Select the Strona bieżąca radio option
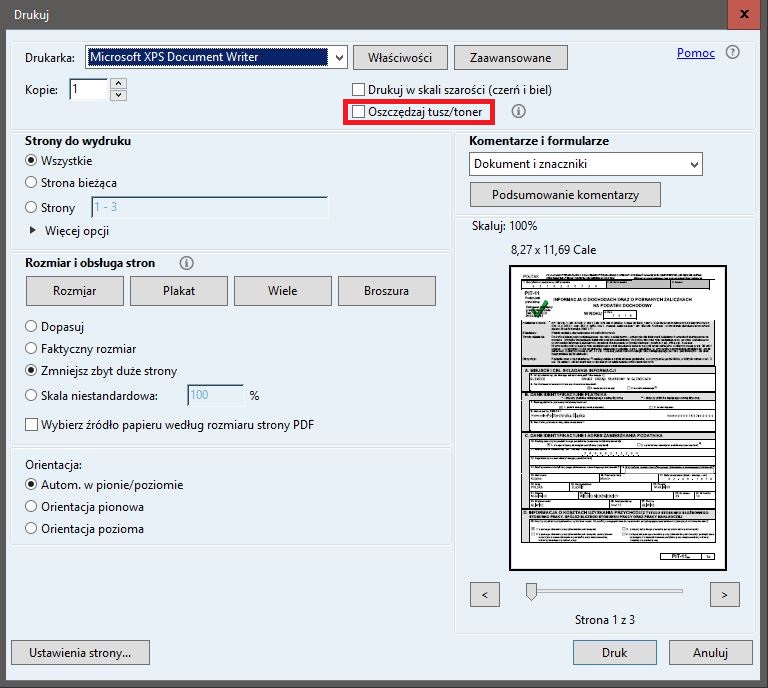The height and width of the screenshot is (688, 768). [32, 183]
